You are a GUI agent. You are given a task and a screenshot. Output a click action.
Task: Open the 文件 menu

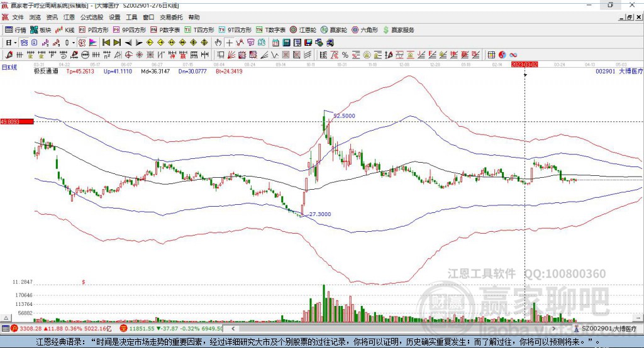pyautogui.click(x=18, y=17)
